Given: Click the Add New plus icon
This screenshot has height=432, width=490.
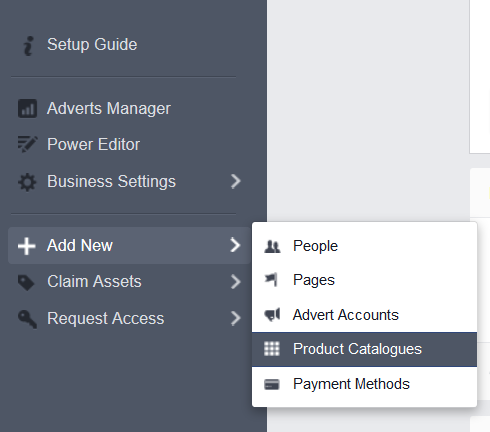Looking at the screenshot, I should point(27,246).
